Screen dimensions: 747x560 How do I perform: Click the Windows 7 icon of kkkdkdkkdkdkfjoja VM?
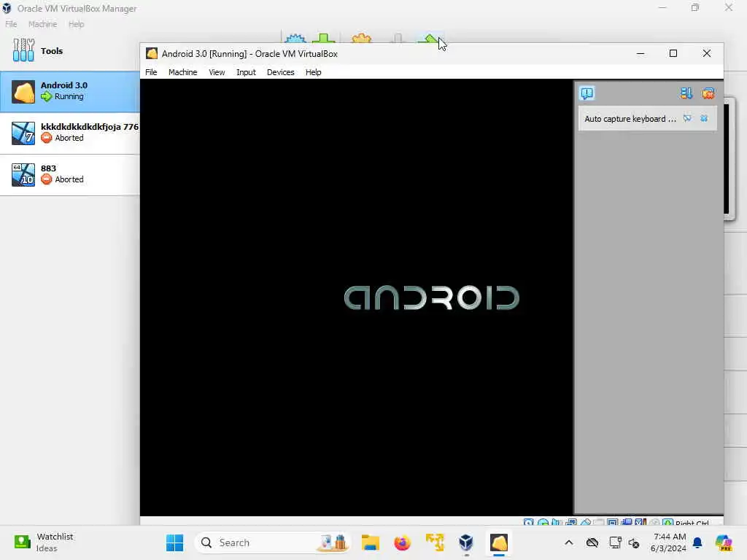[23, 133]
